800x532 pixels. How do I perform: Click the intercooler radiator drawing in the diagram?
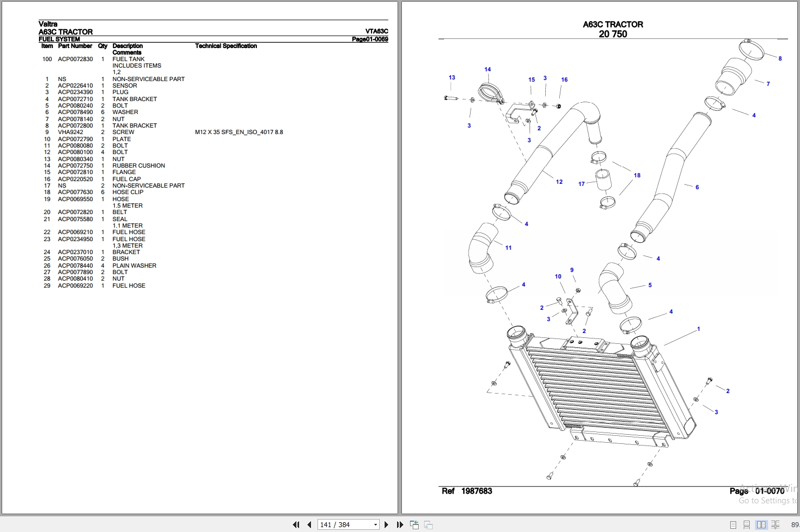600,387
